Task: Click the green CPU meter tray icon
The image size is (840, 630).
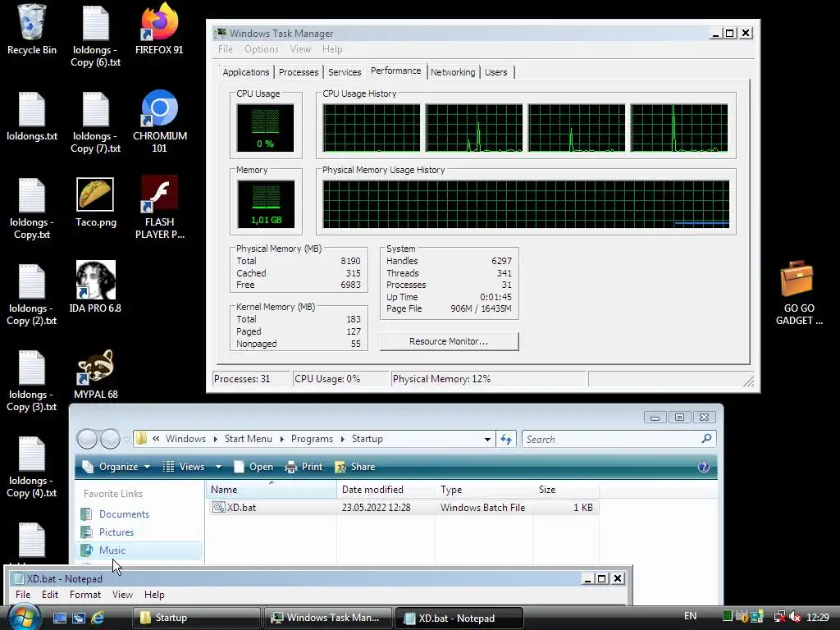Action: [x=727, y=617]
